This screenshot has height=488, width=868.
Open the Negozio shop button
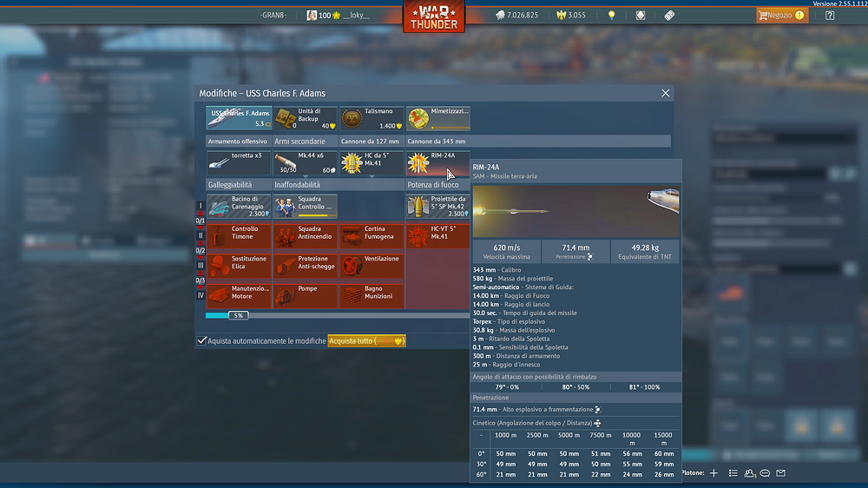tap(782, 16)
